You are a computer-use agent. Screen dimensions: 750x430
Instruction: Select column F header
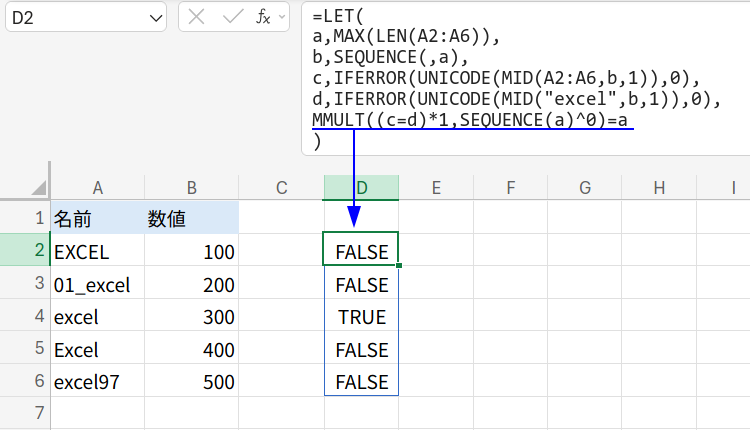click(510, 187)
